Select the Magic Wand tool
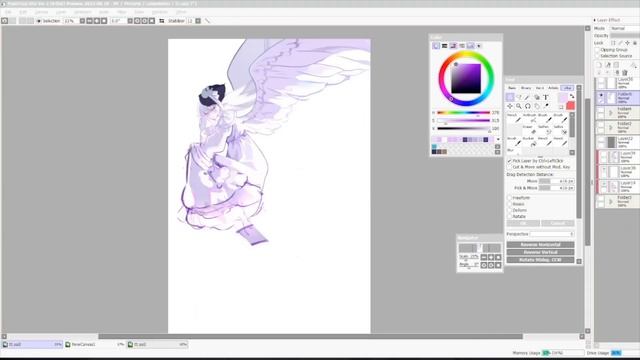This screenshot has width=640, height=360. tap(528, 97)
